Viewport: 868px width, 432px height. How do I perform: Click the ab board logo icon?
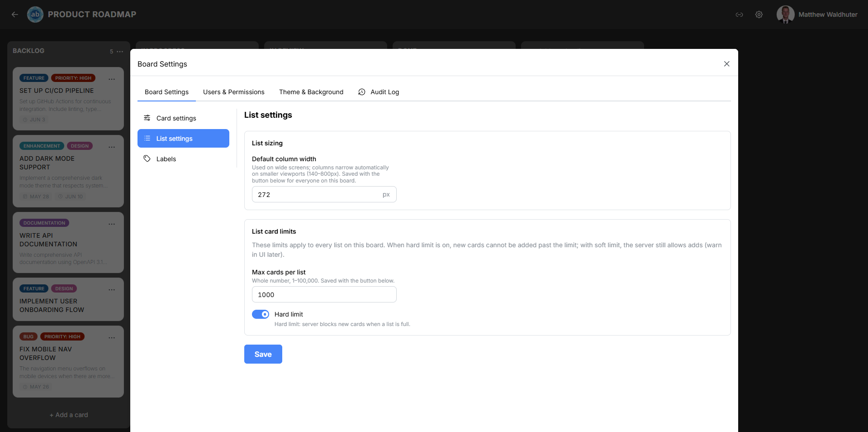pos(35,14)
